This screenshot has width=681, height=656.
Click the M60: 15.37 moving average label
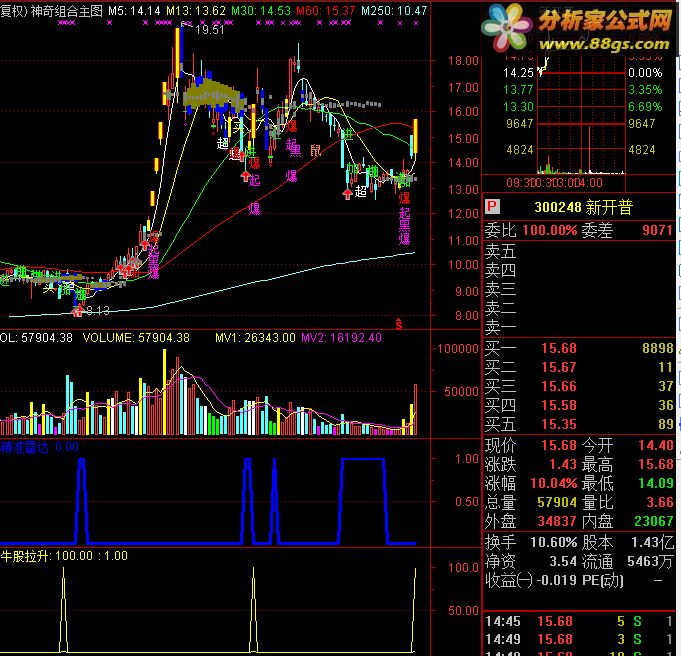coord(325,11)
